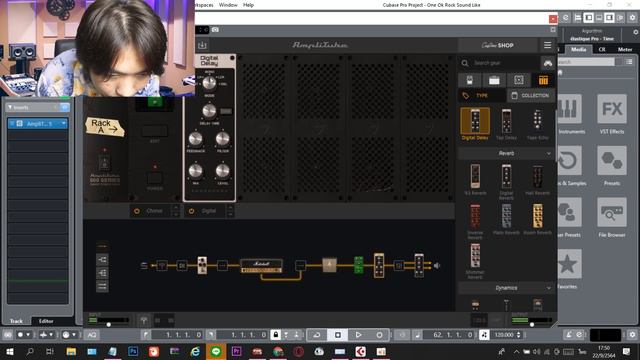The width and height of the screenshot is (640, 360).
Task: Click the transport Play button
Action: tap(358, 335)
